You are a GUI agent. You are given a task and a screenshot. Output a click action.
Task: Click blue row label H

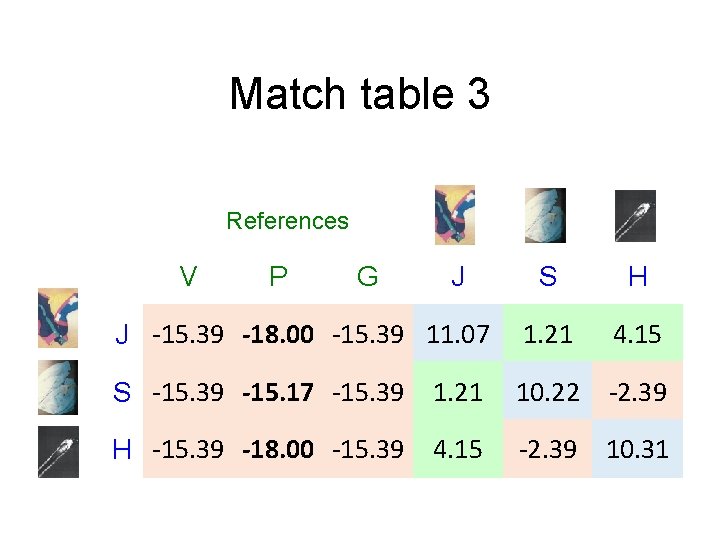coord(122,449)
